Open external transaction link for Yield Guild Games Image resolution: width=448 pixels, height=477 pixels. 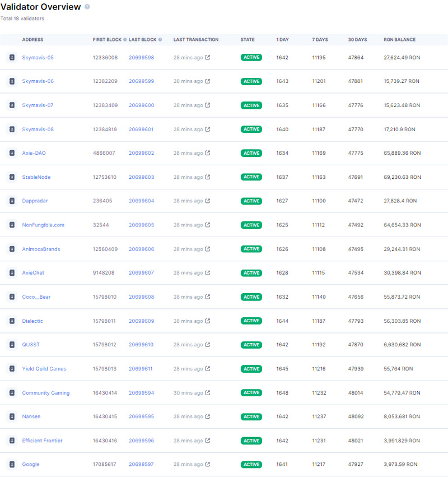click(x=208, y=368)
